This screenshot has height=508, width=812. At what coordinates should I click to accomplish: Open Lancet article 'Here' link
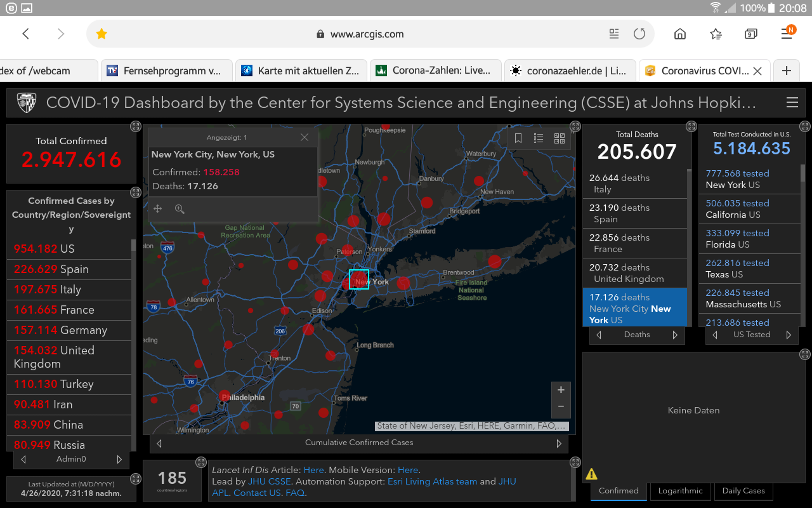tap(314, 471)
